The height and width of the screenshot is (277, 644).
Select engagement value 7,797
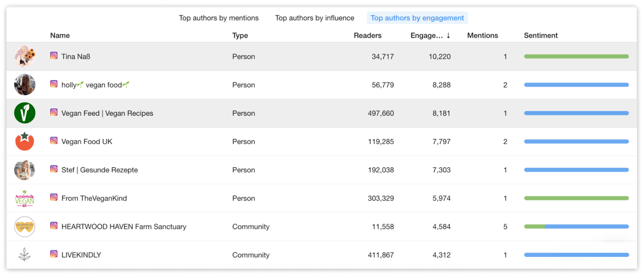pos(442,142)
